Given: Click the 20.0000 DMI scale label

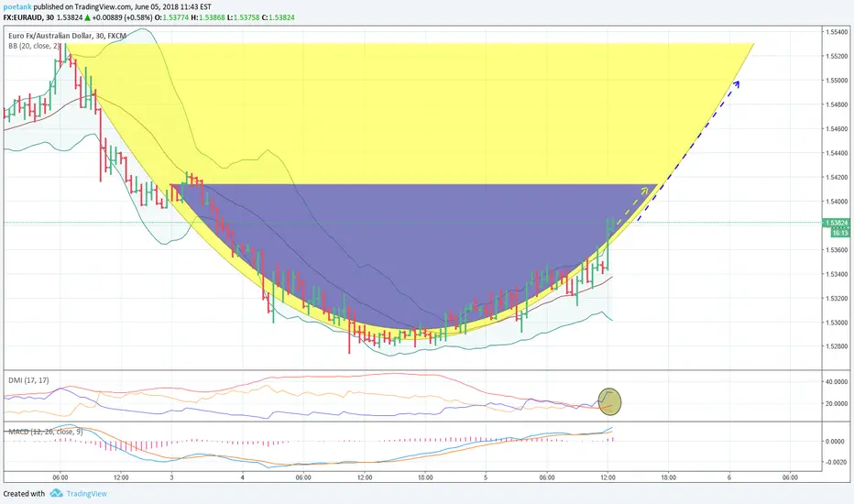Looking at the screenshot, I should coord(837,404).
